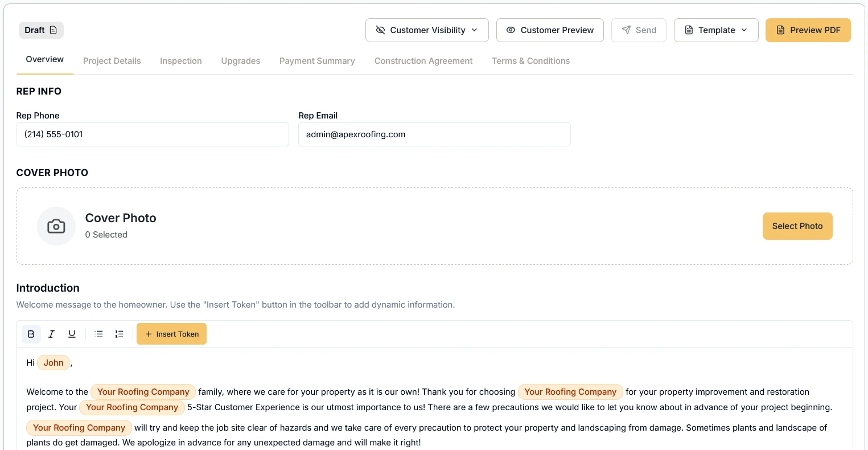Click the camera icon for Cover Photo

pos(56,226)
